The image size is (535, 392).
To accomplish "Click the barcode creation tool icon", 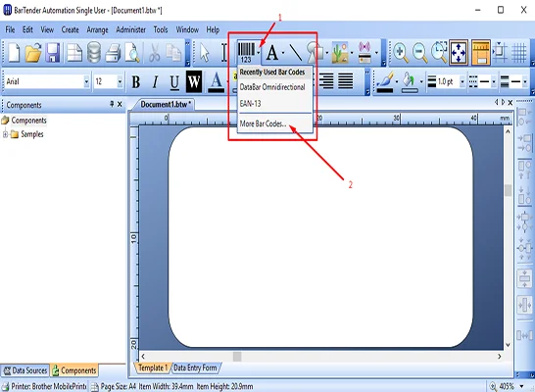I will tap(246, 53).
